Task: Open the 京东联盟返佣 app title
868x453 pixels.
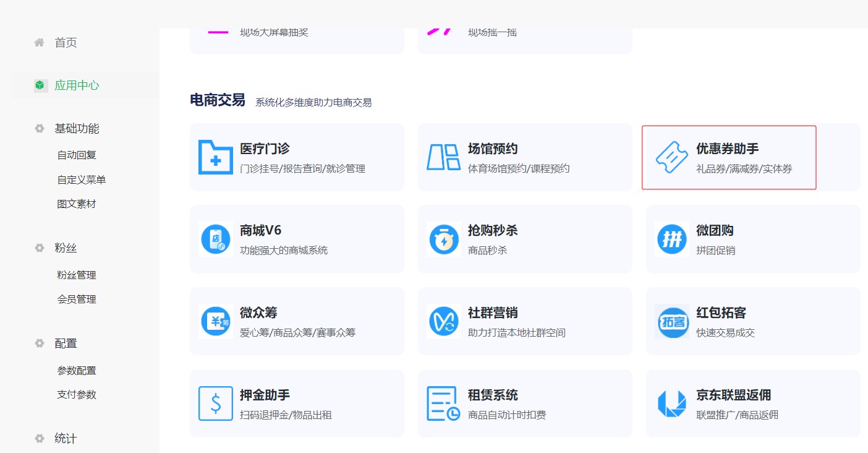Action: (733, 395)
